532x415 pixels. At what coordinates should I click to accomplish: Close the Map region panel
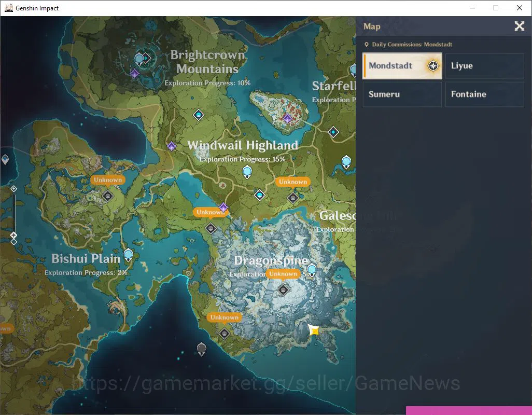tap(520, 26)
